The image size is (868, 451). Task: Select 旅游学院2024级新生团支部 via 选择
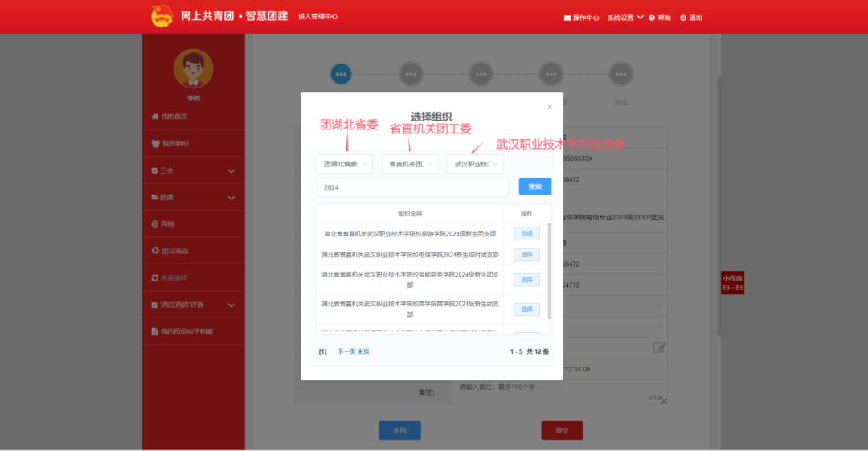526,234
